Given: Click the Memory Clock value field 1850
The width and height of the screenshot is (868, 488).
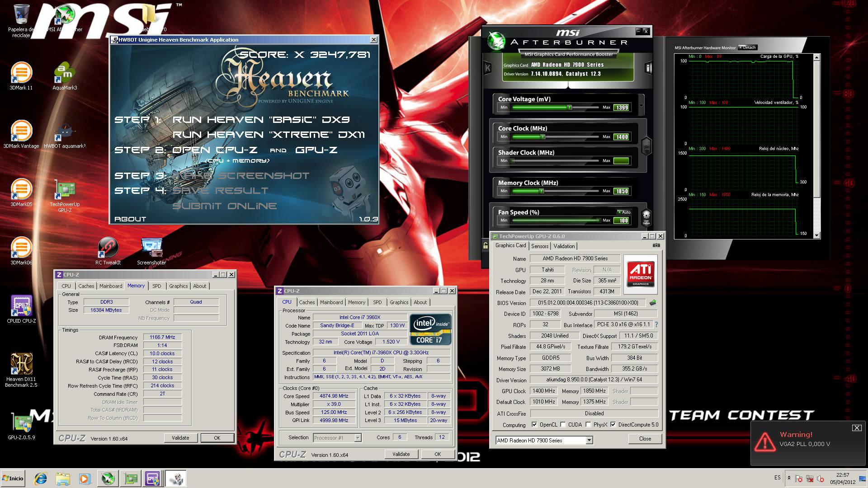Looking at the screenshot, I should tap(622, 191).
